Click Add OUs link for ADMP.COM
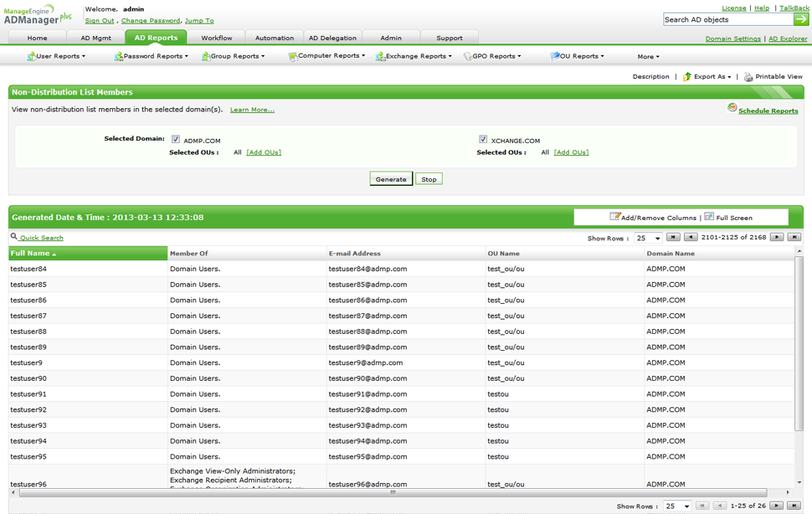Viewport: 812px width, 514px height. click(264, 152)
